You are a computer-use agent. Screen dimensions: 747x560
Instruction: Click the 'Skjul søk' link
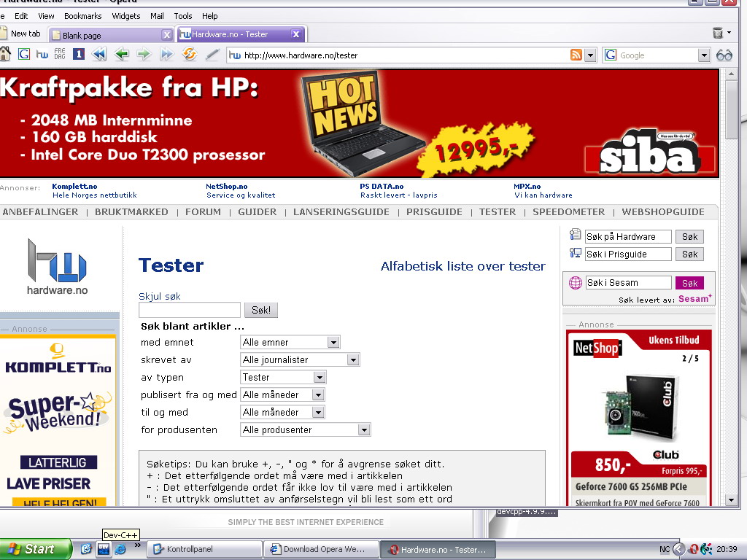pyautogui.click(x=160, y=296)
